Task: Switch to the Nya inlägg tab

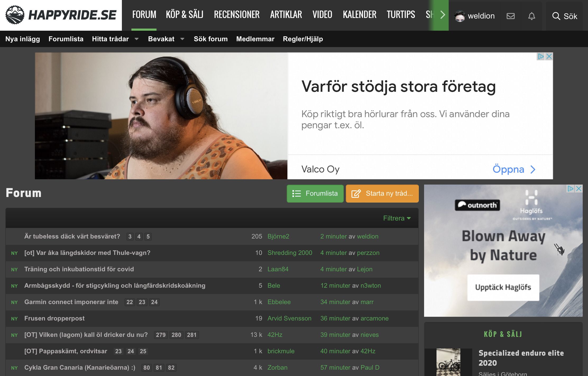Action: 22,39
